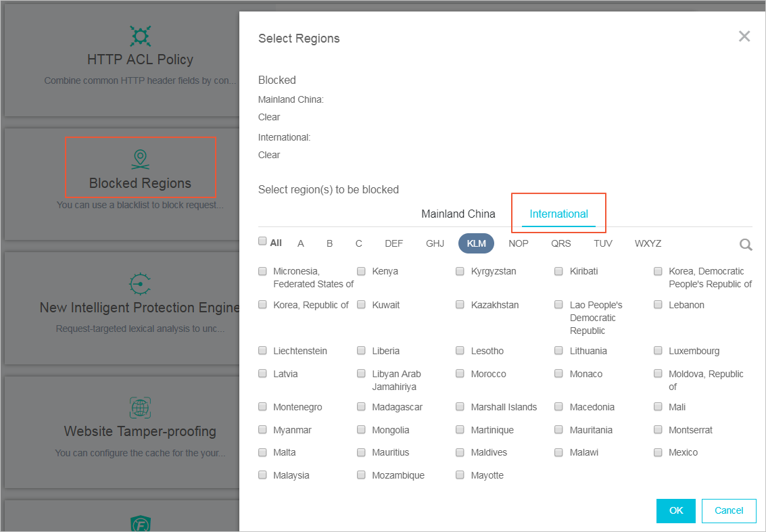This screenshot has width=766, height=532.
Task: Clear the International blocked list
Action: tap(269, 155)
